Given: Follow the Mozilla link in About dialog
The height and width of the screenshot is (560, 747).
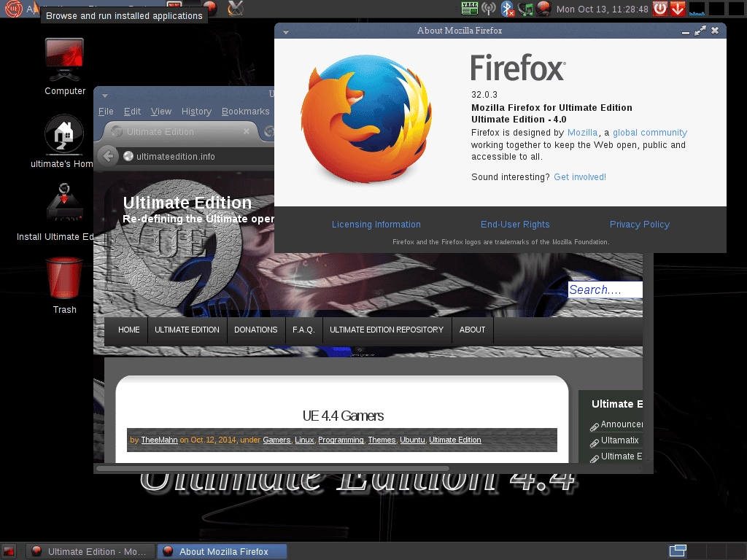Looking at the screenshot, I should (x=582, y=133).
